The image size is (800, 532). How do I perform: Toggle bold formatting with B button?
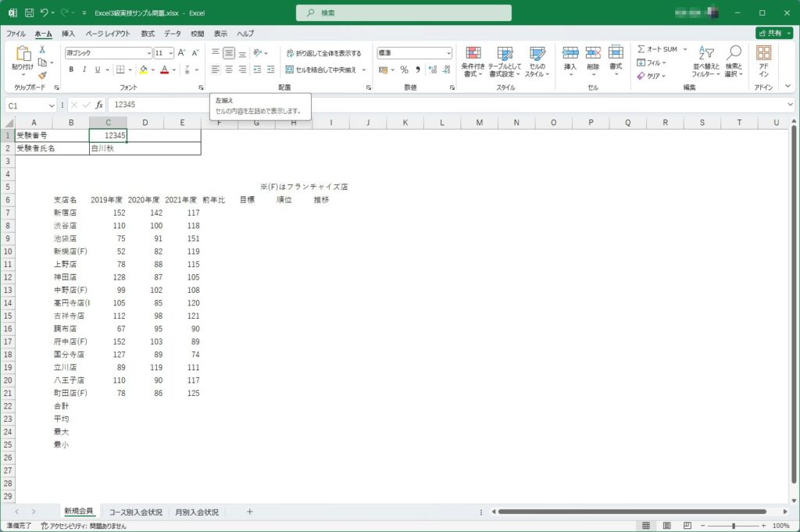pyautogui.click(x=71, y=70)
